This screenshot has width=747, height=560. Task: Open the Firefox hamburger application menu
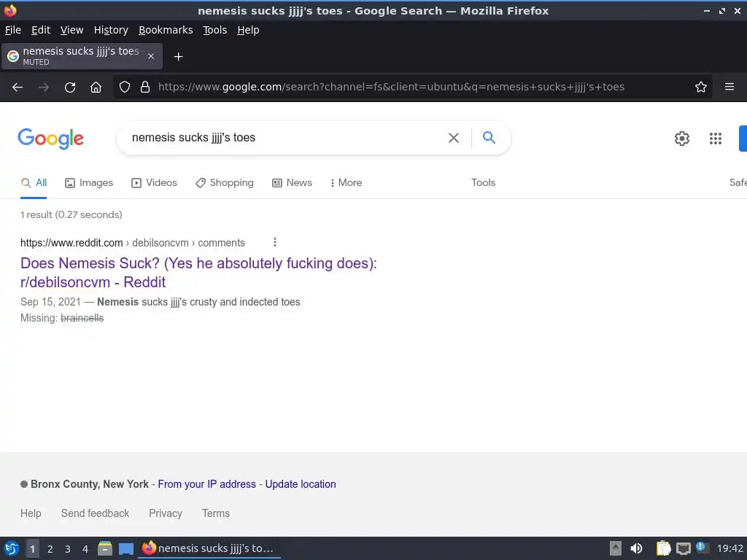click(729, 87)
